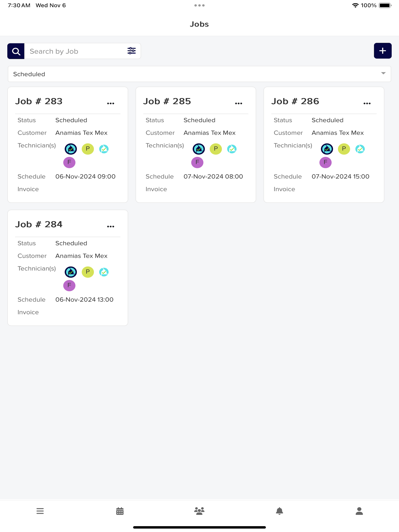This screenshot has width=399, height=532.
Task: Select dark logo technician avatar on Job 286
Action: pyautogui.click(x=327, y=149)
